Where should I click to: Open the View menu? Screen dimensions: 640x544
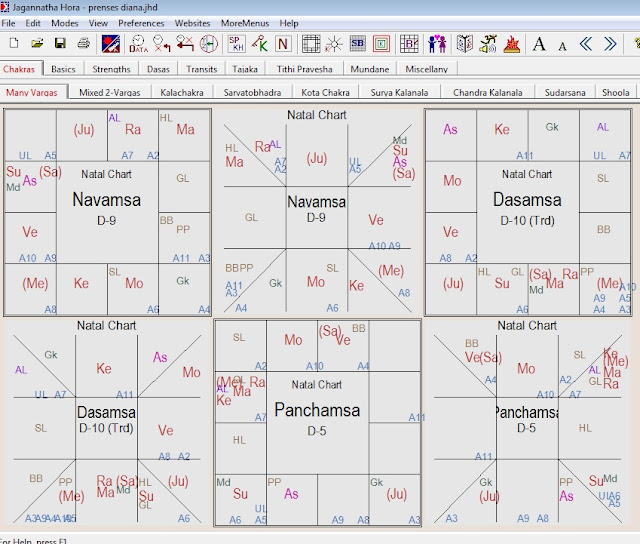click(x=98, y=23)
